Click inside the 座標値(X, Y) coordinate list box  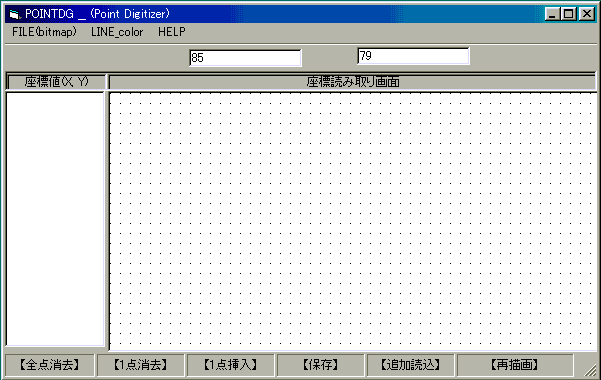[55, 219]
